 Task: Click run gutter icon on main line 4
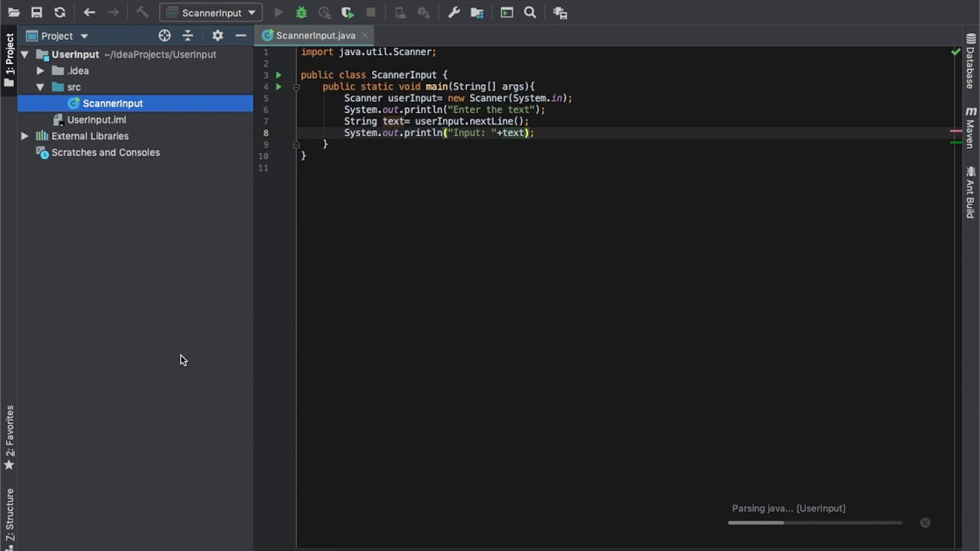(x=279, y=86)
